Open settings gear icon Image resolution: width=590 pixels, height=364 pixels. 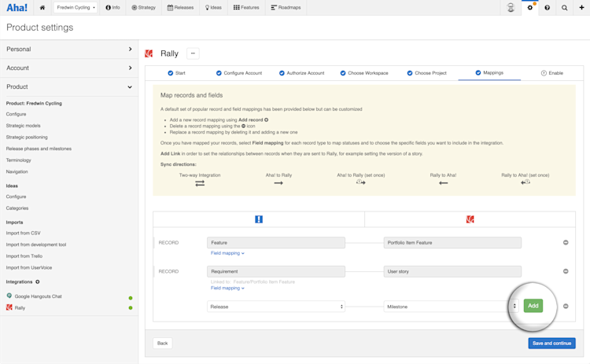529,8
